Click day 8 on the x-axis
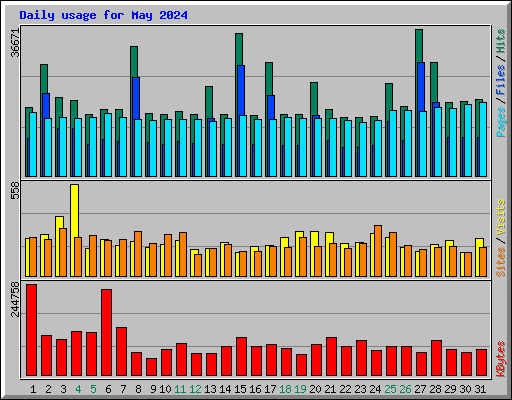Screen dimensions: 512x400 pos(138,389)
